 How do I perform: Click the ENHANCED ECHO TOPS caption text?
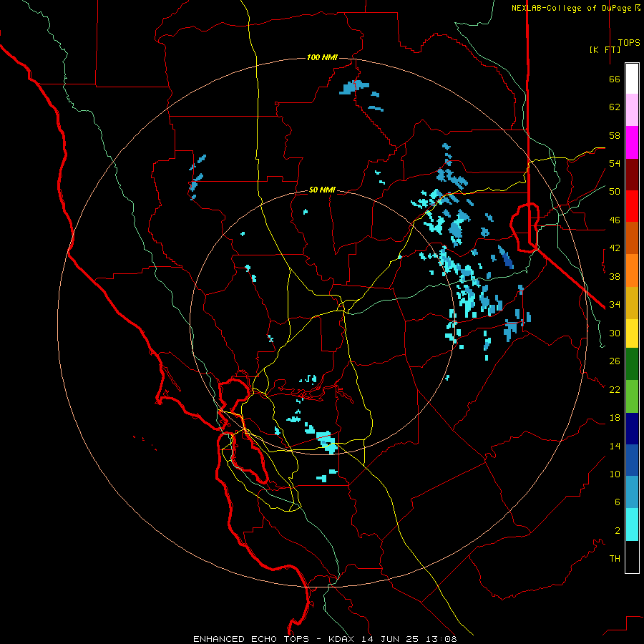tap(251, 639)
